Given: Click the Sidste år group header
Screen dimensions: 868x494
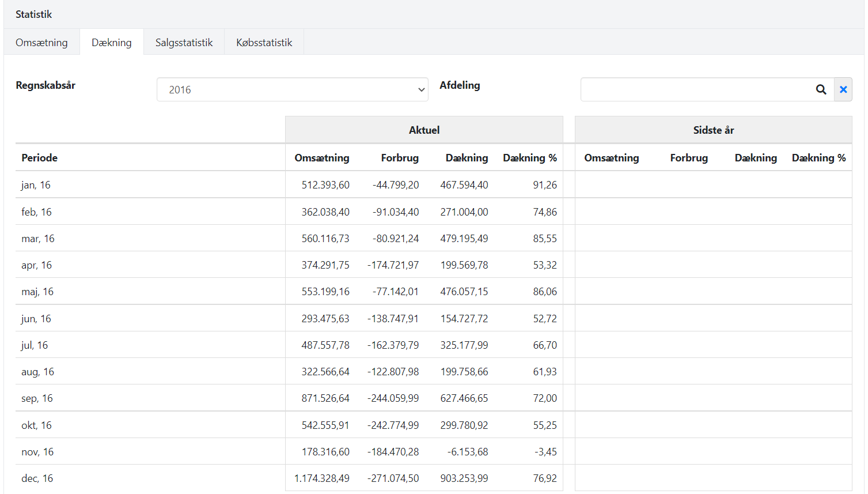Looking at the screenshot, I should (713, 130).
